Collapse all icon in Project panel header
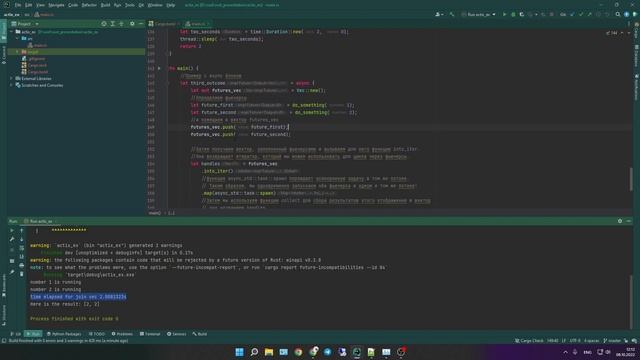 121,24
